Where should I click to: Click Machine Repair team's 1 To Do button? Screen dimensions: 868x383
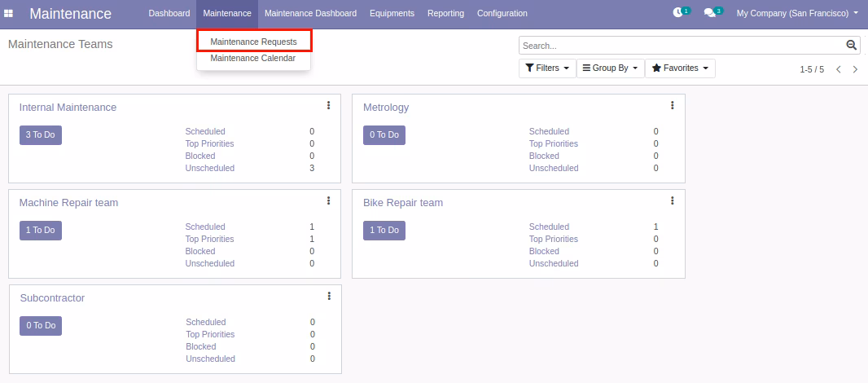tap(41, 230)
